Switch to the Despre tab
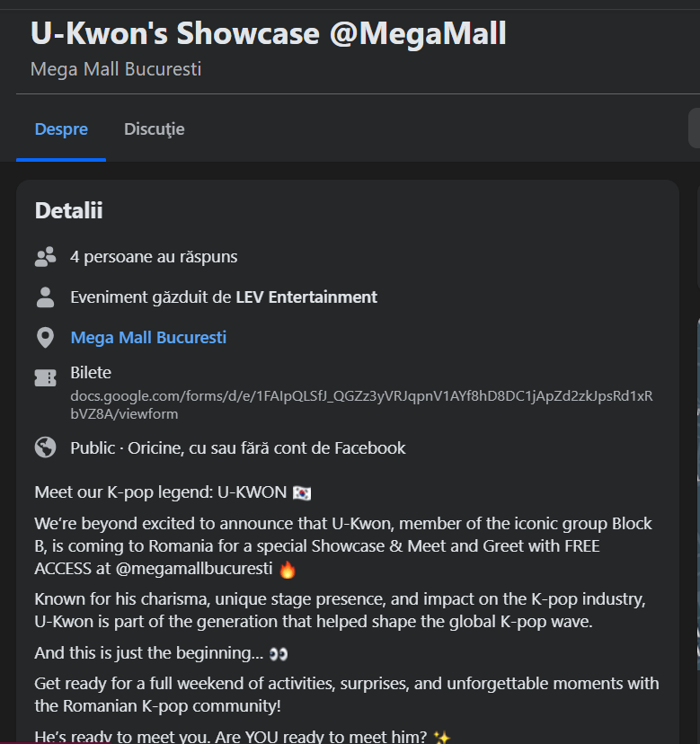The image size is (700, 744). pyautogui.click(x=61, y=129)
